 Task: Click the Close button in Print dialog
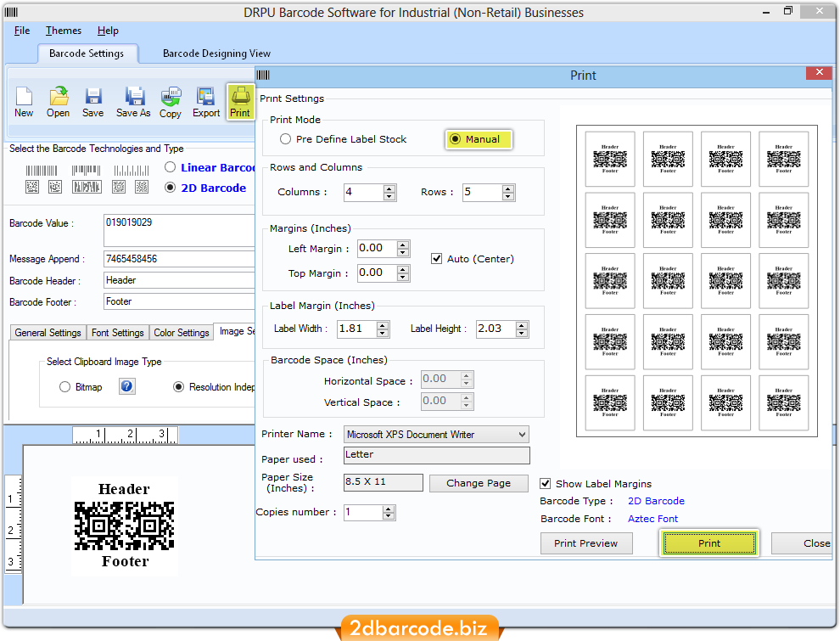[x=804, y=543]
